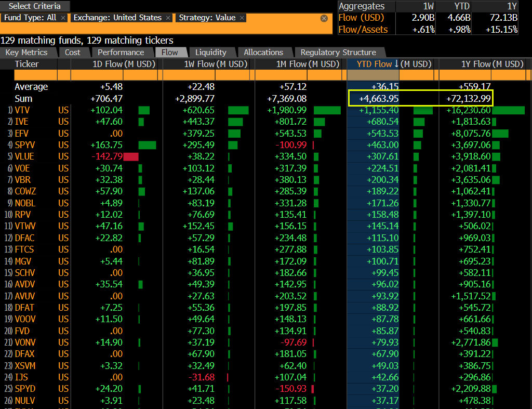532x409 pixels.
Task: Remove the Fund Type: All filter
Action: click(63, 18)
